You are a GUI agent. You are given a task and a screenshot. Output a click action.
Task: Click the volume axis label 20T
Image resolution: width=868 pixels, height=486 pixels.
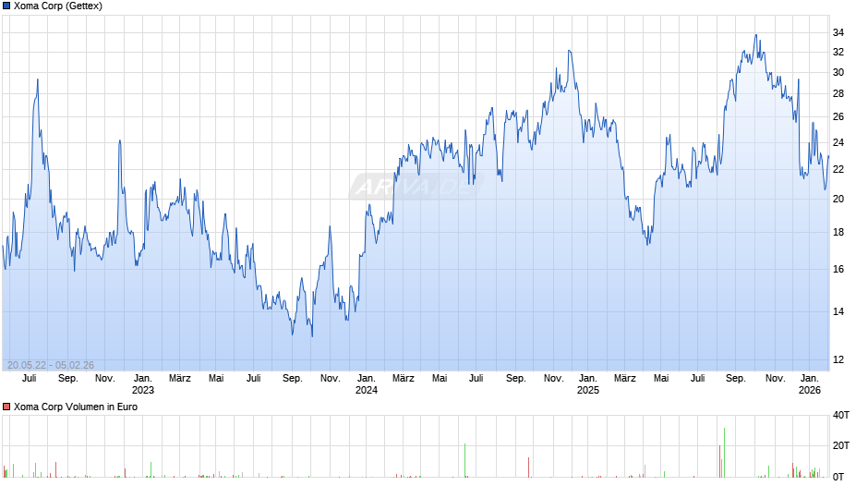point(841,445)
